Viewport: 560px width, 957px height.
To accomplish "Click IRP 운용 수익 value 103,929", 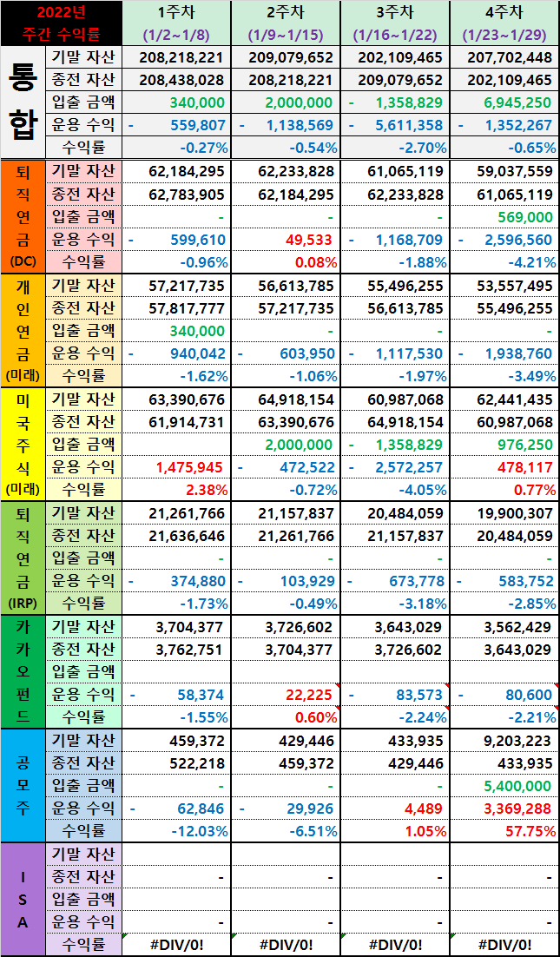I will [286, 582].
